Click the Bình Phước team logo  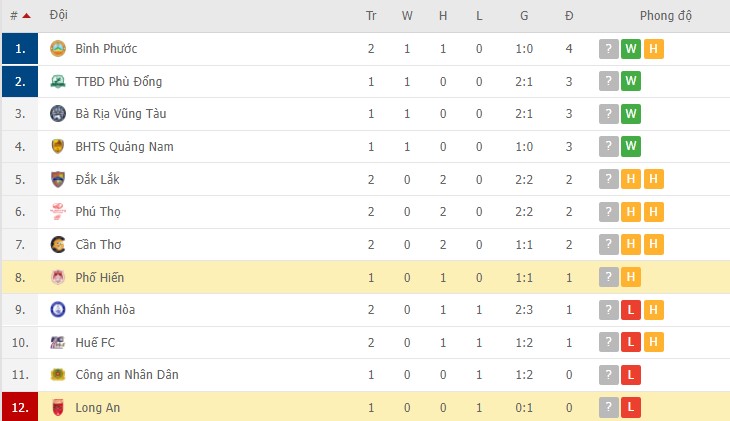coord(57,49)
